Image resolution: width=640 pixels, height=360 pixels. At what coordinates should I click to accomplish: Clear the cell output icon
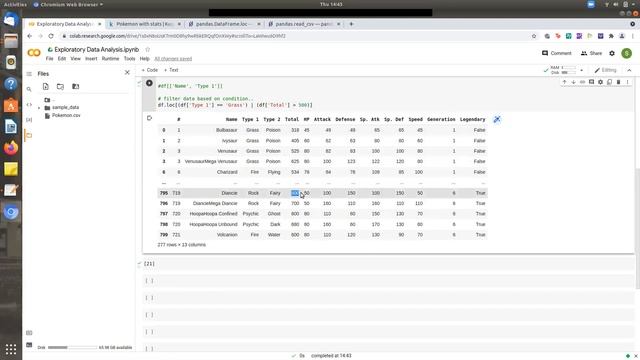click(x=149, y=118)
